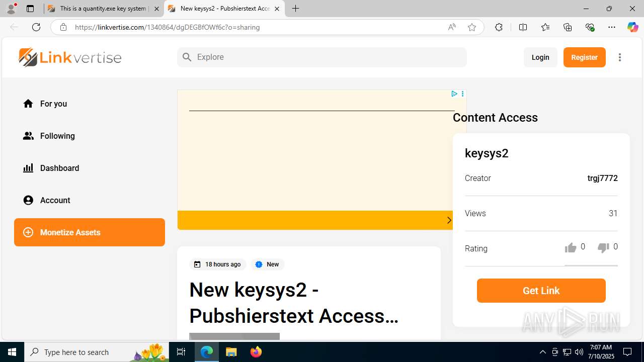Image resolution: width=644 pixels, height=362 pixels.
Task: Open the Linkvertise vertical dots menu
Action: tap(620, 57)
